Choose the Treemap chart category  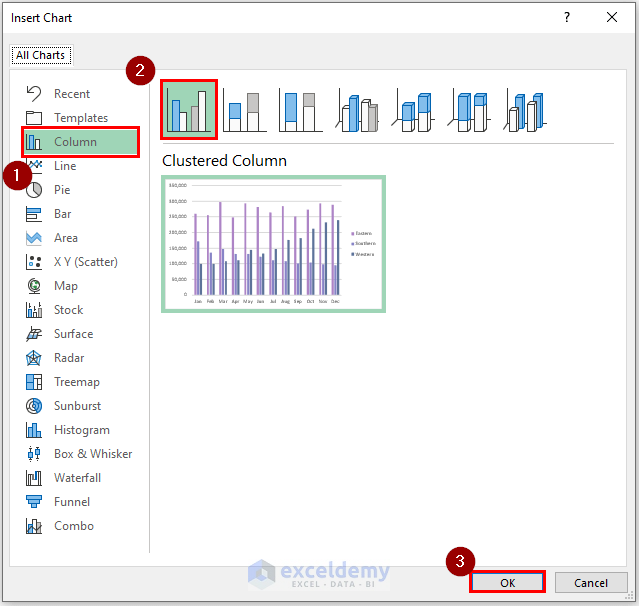(x=81, y=382)
